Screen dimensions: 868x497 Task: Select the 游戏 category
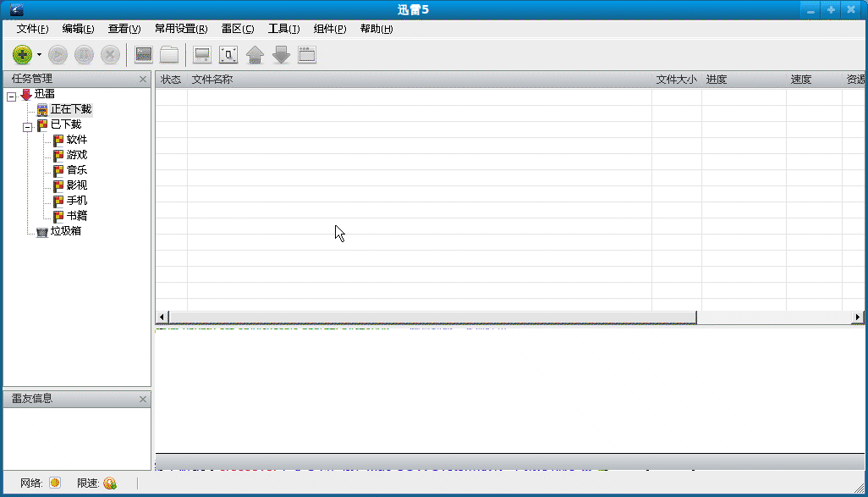click(77, 155)
